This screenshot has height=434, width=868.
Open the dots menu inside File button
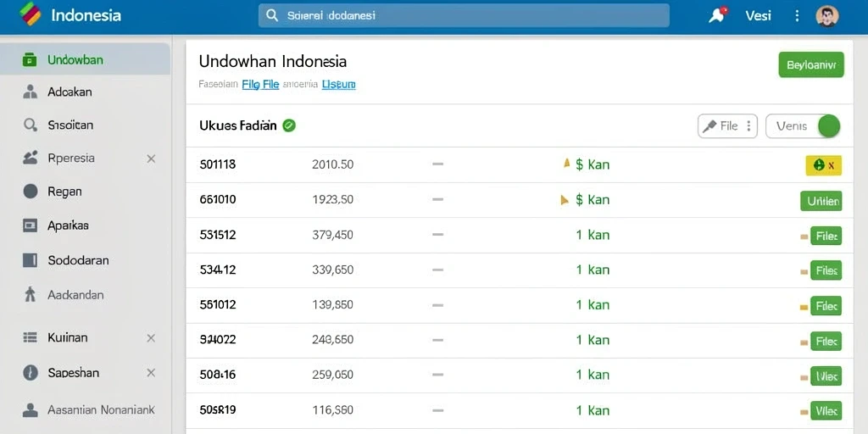pos(748,126)
